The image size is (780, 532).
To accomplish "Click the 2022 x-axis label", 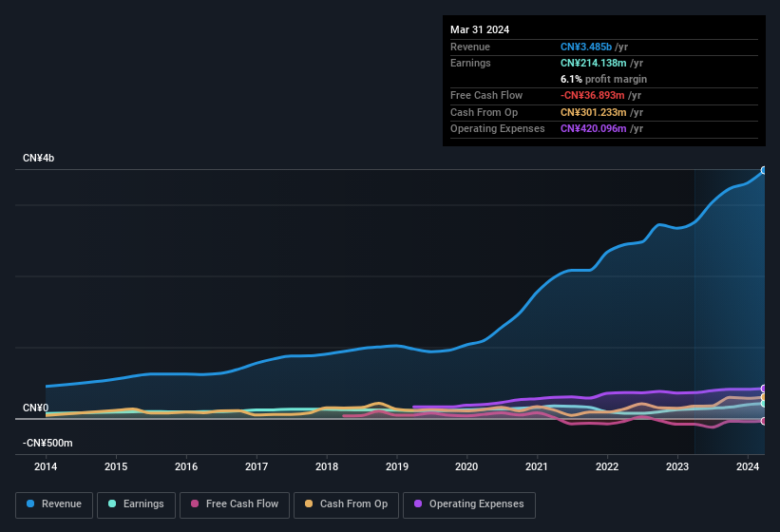I will pos(607,466).
